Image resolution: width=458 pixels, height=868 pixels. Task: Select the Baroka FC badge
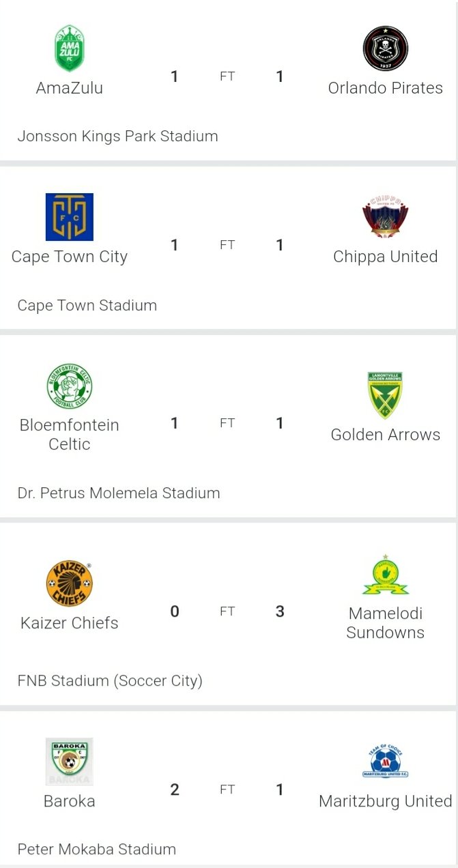coord(69,762)
